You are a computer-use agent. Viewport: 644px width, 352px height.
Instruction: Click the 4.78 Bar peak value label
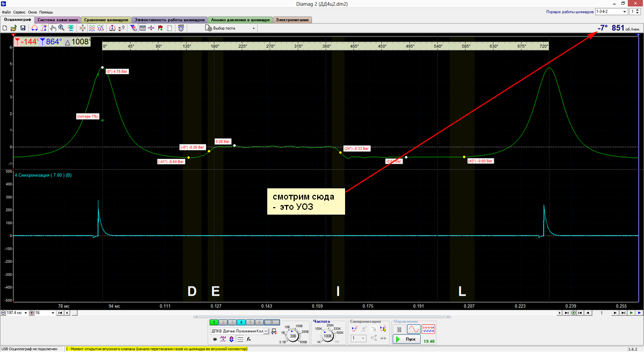point(118,71)
